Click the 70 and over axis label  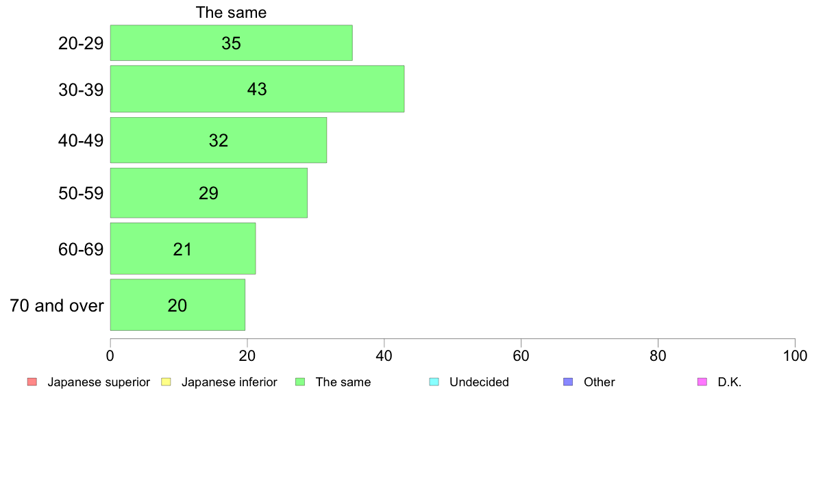pyautogui.click(x=57, y=305)
